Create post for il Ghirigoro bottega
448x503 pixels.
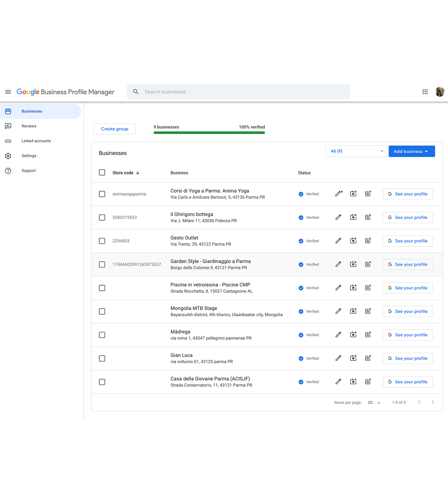(x=368, y=217)
